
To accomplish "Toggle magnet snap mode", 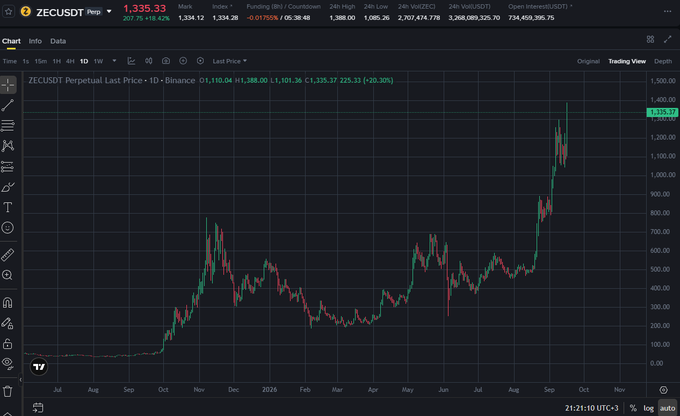I will tap(8, 302).
